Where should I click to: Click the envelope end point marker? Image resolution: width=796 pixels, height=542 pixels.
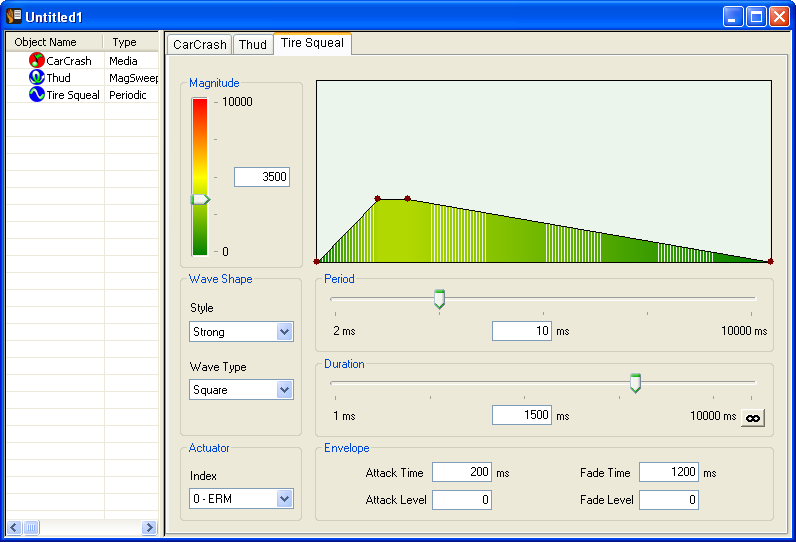[x=770, y=261]
